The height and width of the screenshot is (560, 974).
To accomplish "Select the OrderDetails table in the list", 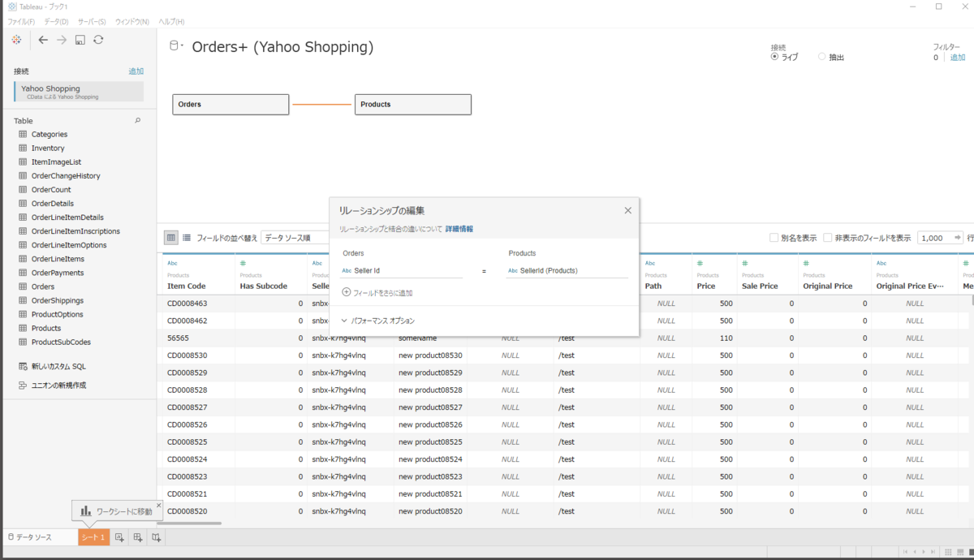I will pos(53,203).
